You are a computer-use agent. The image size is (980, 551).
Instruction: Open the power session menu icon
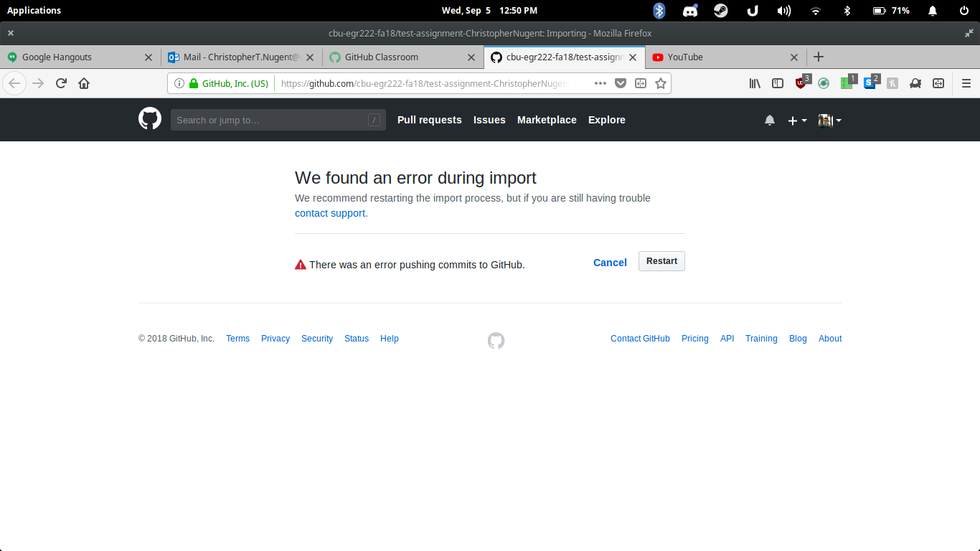[x=963, y=11]
